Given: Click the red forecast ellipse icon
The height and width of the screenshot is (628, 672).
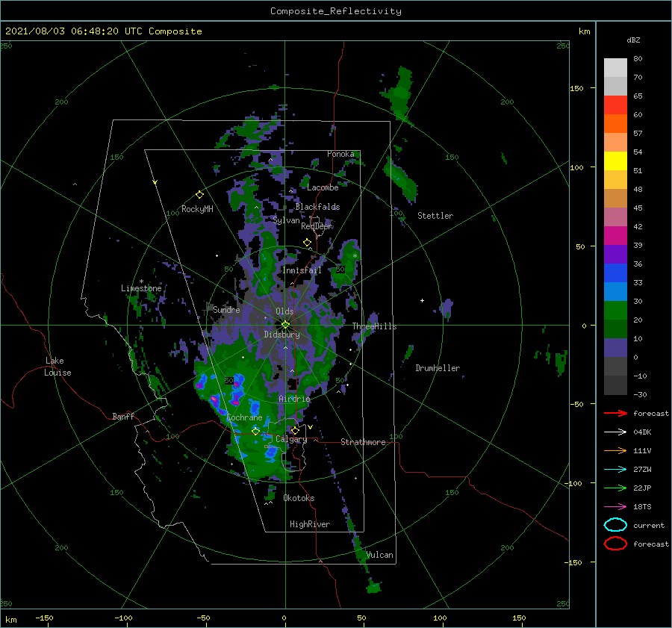Looking at the screenshot, I should [615, 544].
